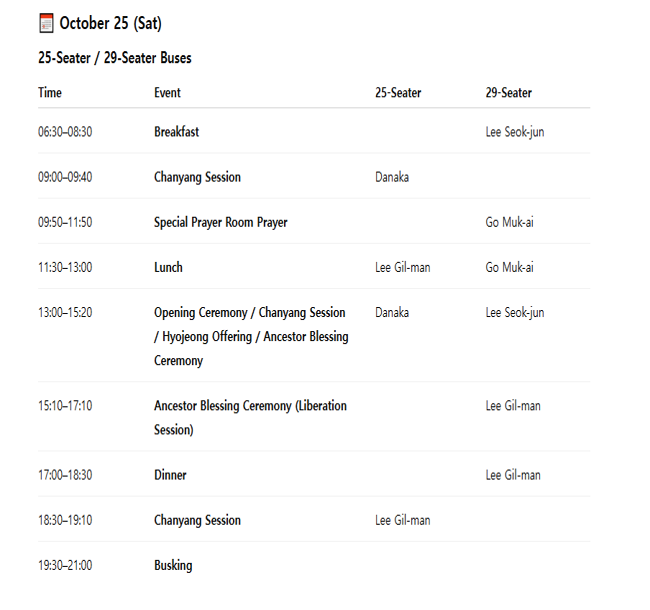
Task: Click the 19:30–21:00 time cell
Action: point(65,565)
